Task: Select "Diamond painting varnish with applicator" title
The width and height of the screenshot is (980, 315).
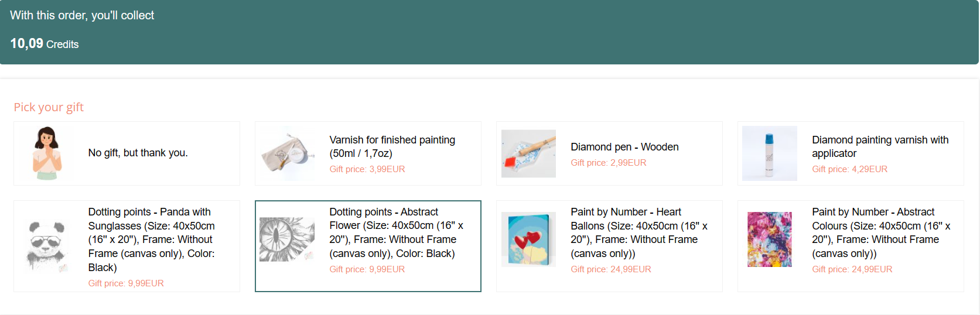Action: 880,146
